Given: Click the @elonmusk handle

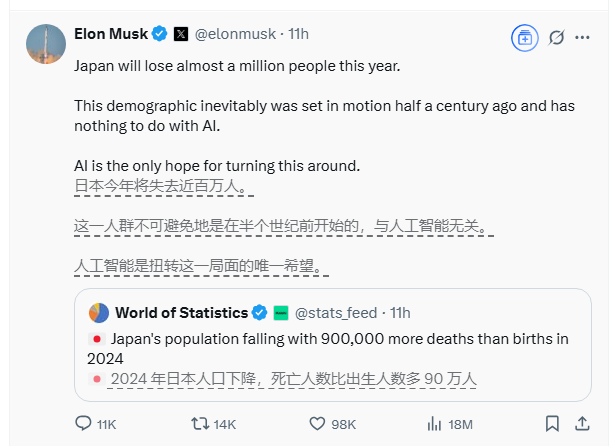Looking at the screenshot, I should coord(237,34).
